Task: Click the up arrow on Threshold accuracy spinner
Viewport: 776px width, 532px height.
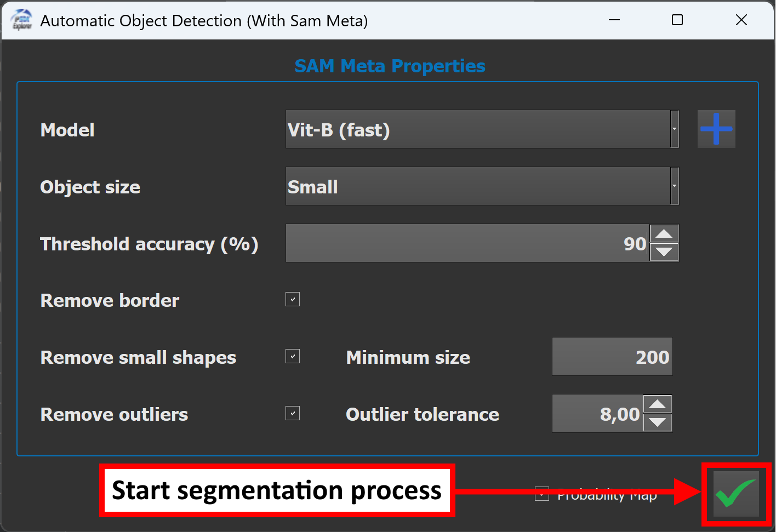Action: point(664,233)
